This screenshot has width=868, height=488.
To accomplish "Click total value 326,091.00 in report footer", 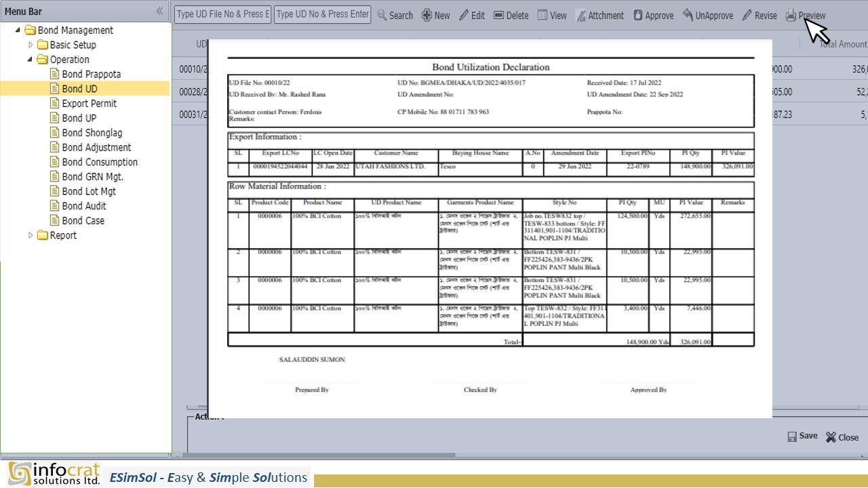I will tap(695, 342).
